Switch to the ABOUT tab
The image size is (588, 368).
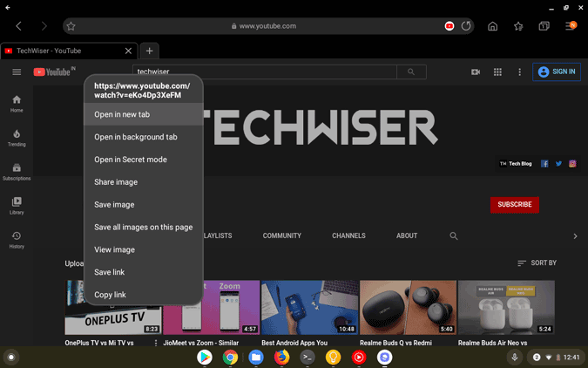pos(407,235)
